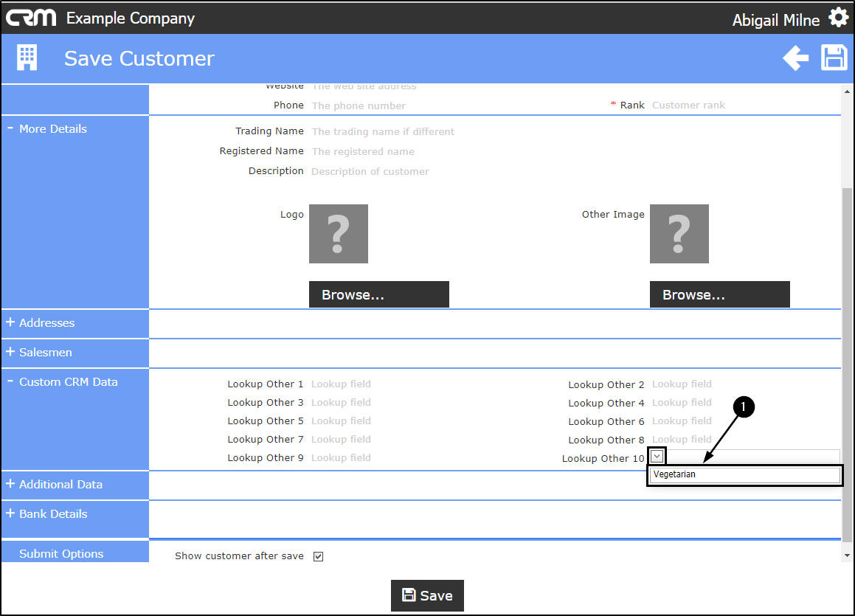Open the settings gear icon
The height and width of the screenshot is (616, 855).
tap(838, 18)
